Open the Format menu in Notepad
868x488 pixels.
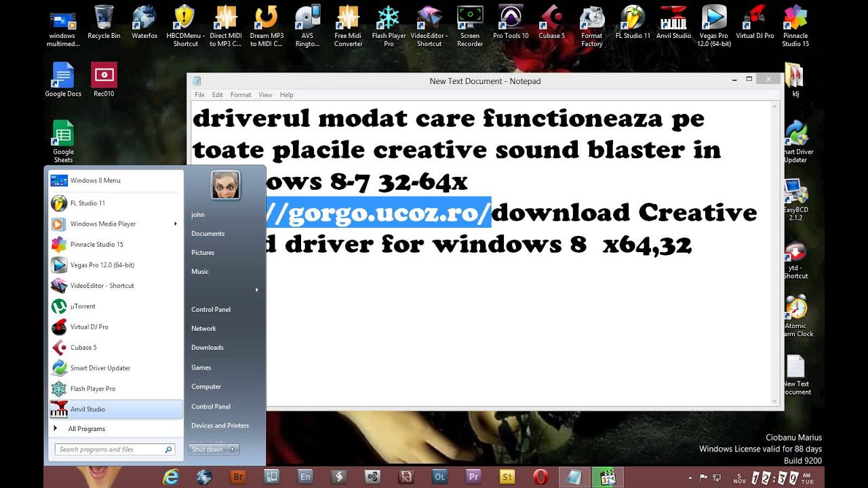(241, 95)
